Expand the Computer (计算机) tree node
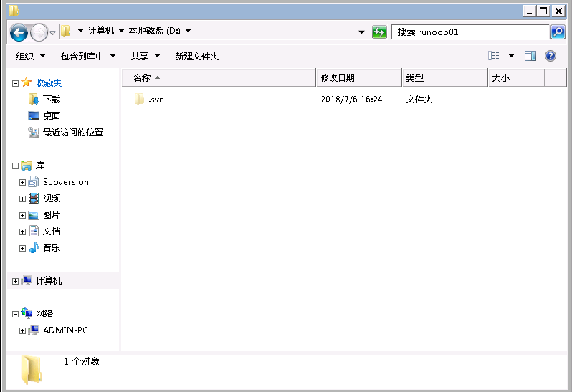Image resolution: width=572 pixels, height=392 pixels. pos(16,281)
